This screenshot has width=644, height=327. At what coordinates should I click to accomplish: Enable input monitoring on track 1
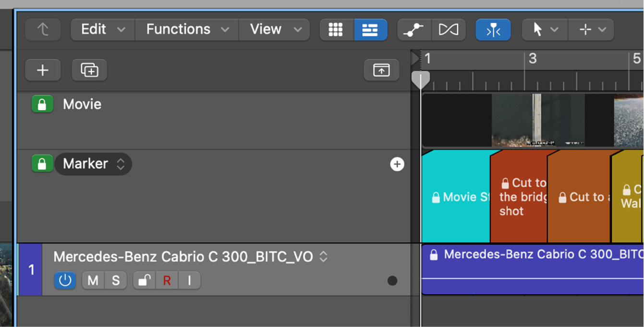tap(190, 280)
